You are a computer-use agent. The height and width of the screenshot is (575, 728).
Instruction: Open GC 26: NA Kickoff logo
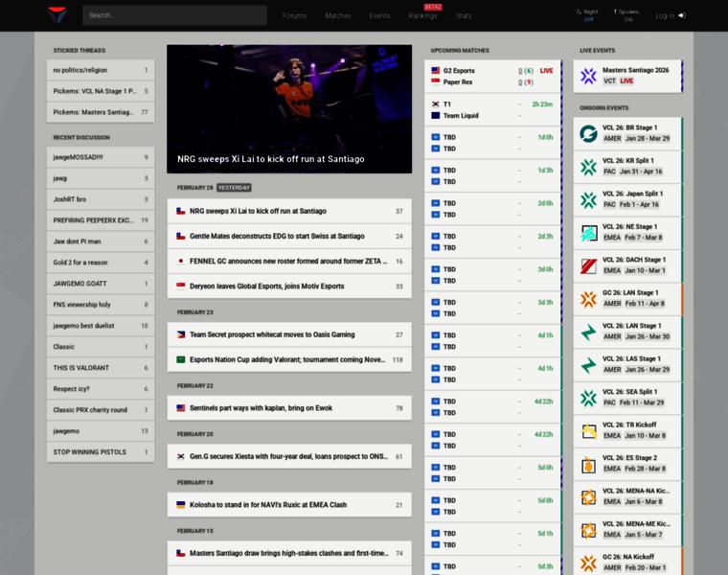point(588,563)
